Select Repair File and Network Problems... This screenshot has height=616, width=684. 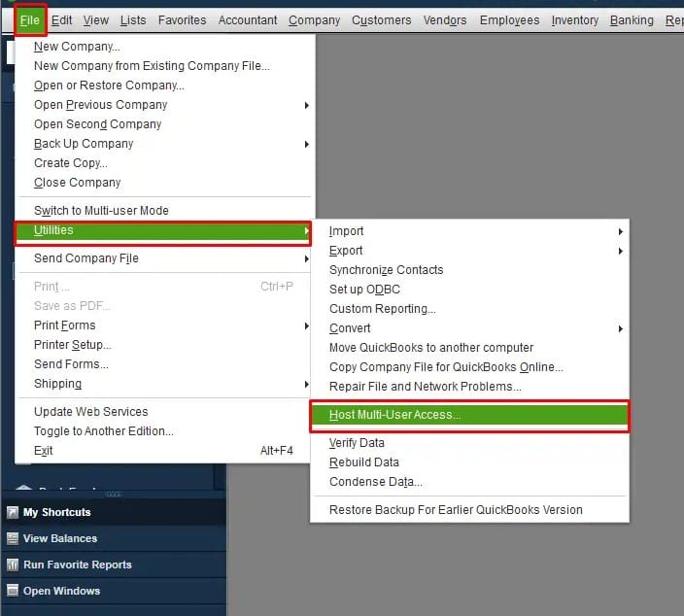point(470,387)
